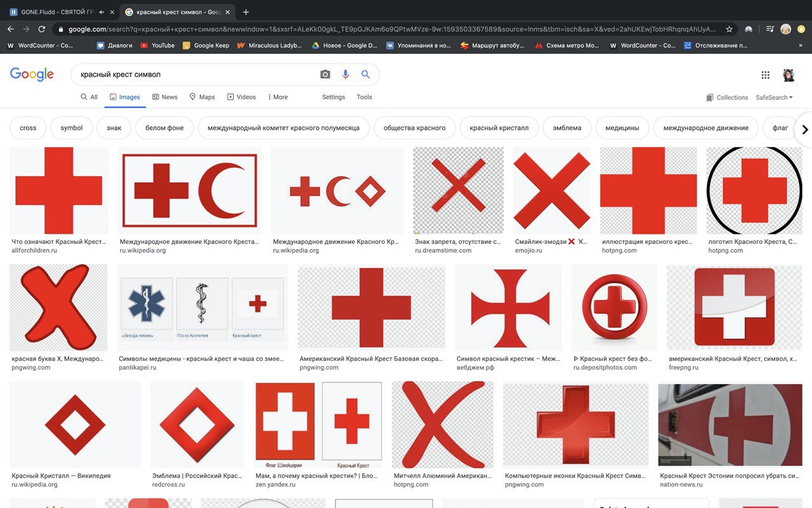Select the "symbol" filter chip
The image size is (812, 508).
[72, 128]
